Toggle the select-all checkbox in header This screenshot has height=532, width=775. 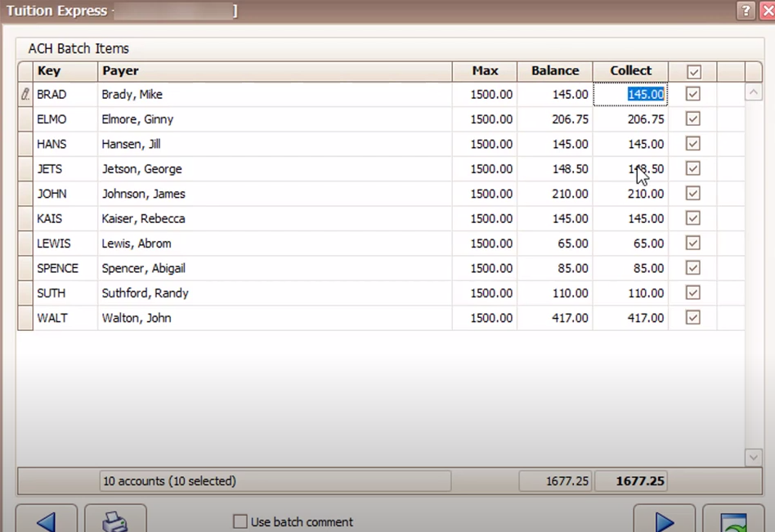coord(694,72)
